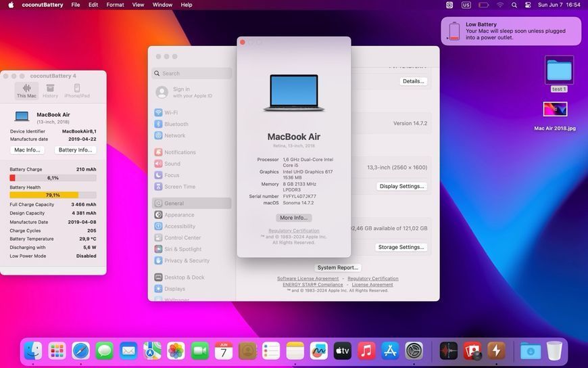Open Safari in the Dock
The height and width of the screenshot is (368, 588).
tap(81, 351)
